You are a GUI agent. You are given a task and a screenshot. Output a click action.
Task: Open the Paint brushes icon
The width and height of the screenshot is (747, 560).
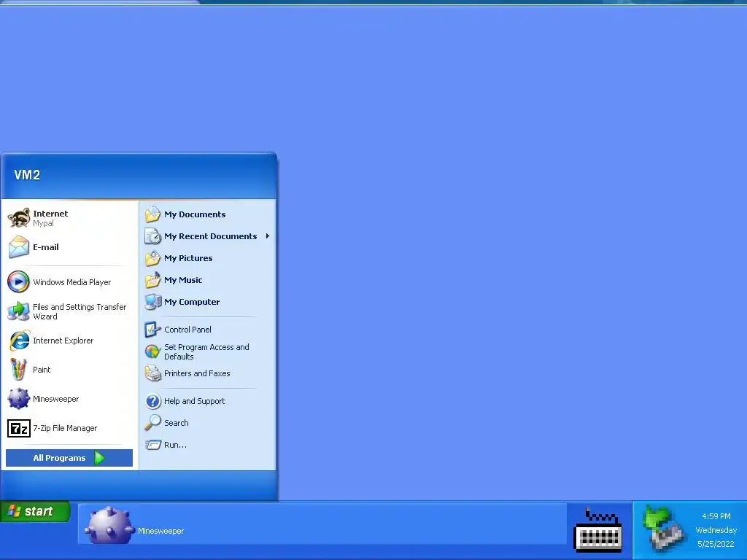tap(18, 370)
